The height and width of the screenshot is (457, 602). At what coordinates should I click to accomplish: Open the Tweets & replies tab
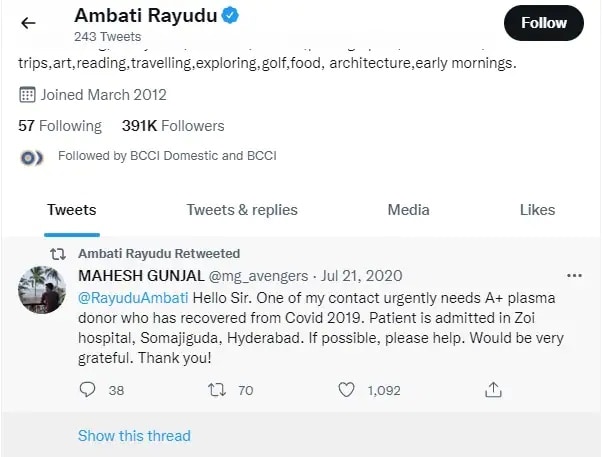(x=242, y=209)
